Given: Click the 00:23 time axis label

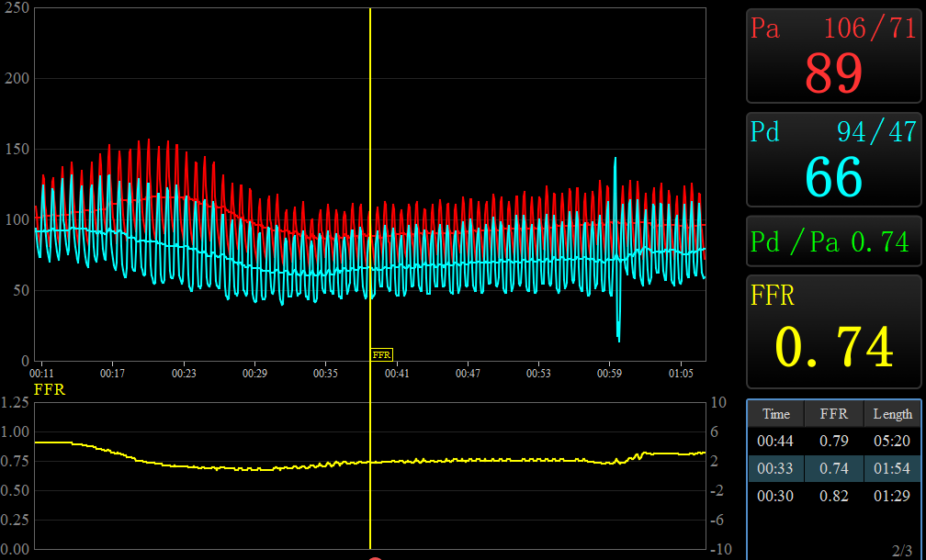Looking at the screenshot, I should 184,374.
